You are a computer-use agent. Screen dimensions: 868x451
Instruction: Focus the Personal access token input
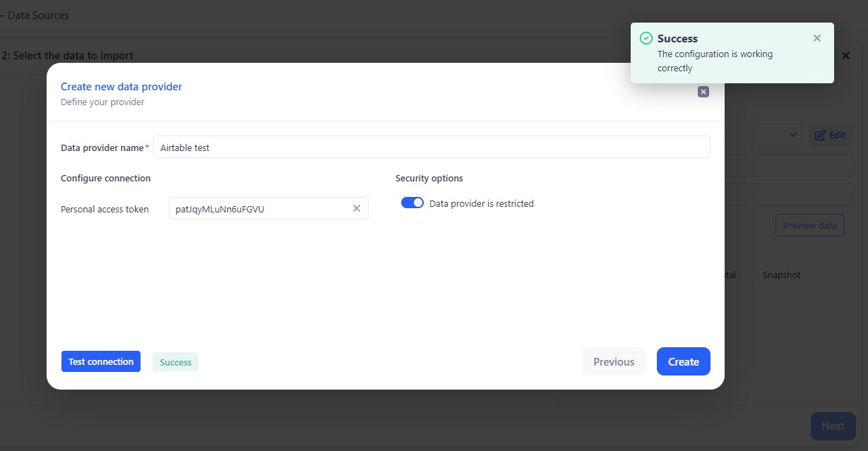pos(259,209)
